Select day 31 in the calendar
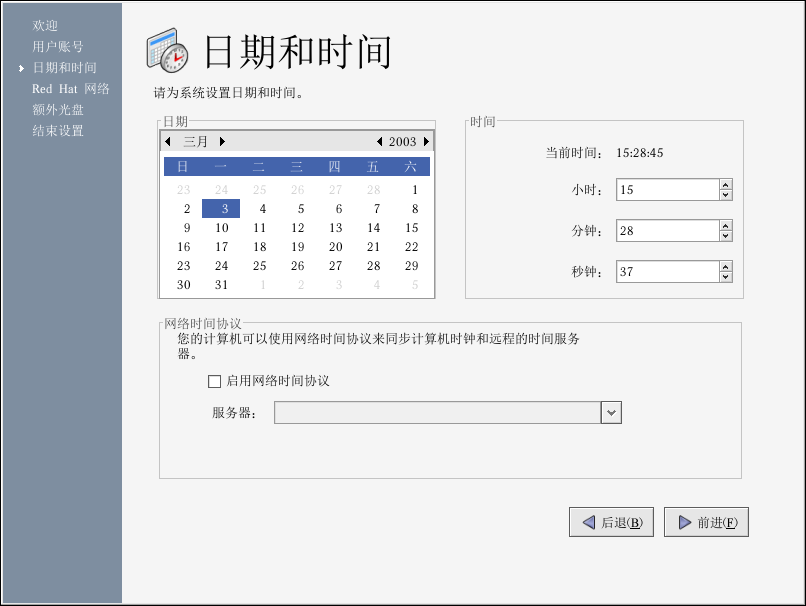Screen dimensions: 806x606 click(x=222, y=285)
